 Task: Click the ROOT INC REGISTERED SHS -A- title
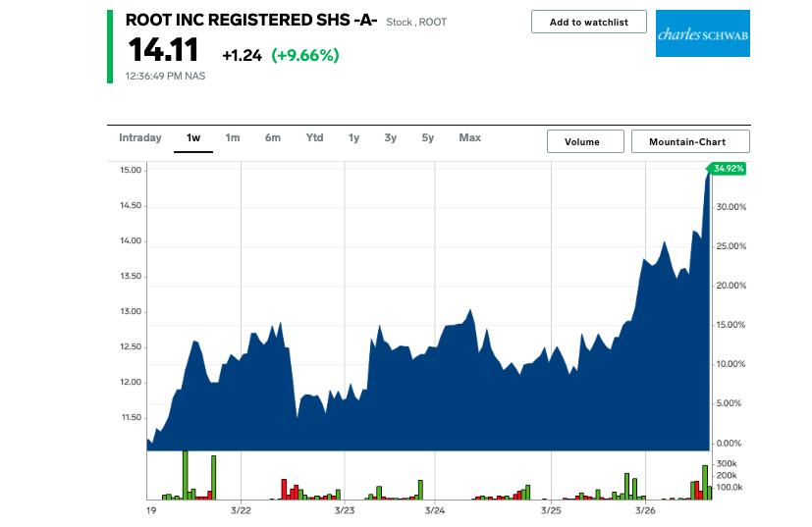coord(251,21)
